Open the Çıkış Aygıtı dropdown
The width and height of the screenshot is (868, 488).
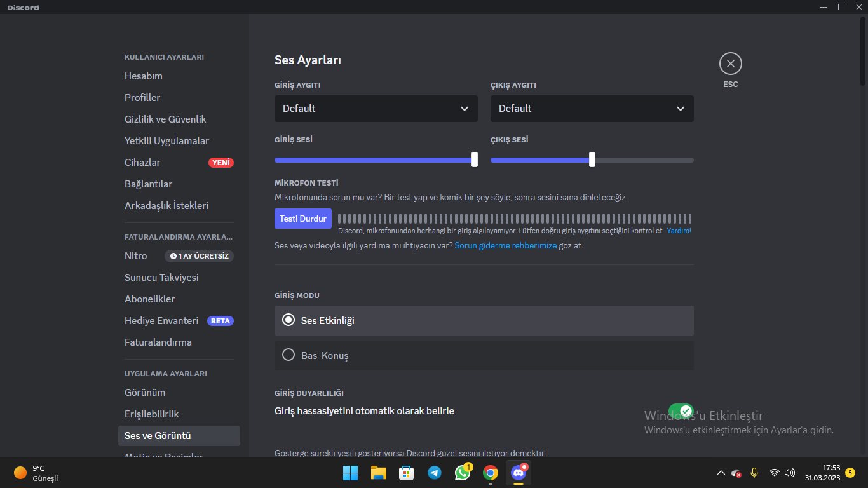[x=592, y=109]
